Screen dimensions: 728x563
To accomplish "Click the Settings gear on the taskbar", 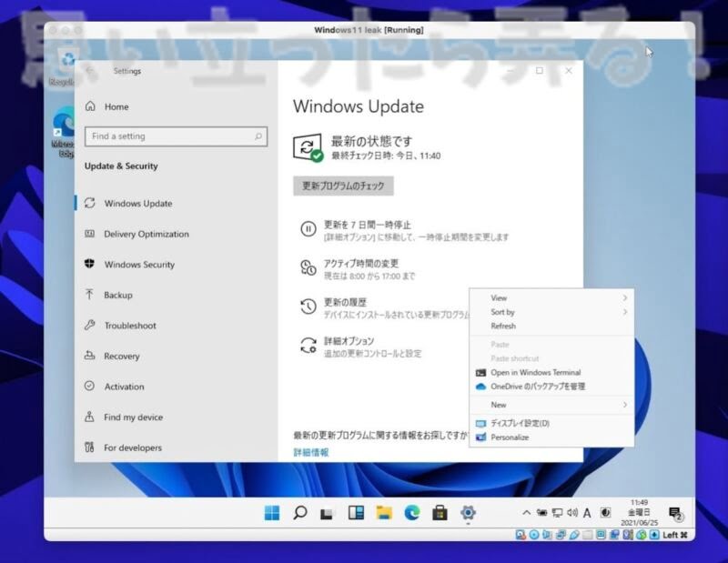I will pyautogui.click(x=468, y=512).
